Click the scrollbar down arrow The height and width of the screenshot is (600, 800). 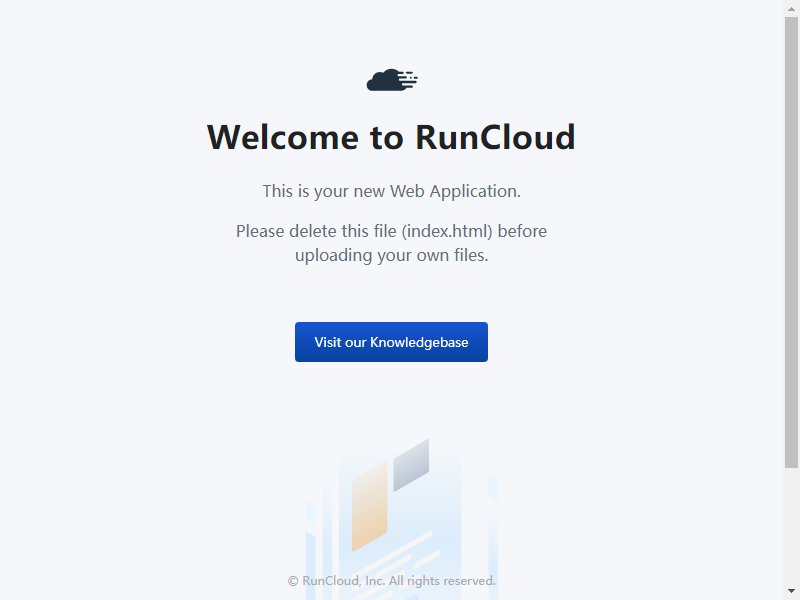[x=791, y=591]
